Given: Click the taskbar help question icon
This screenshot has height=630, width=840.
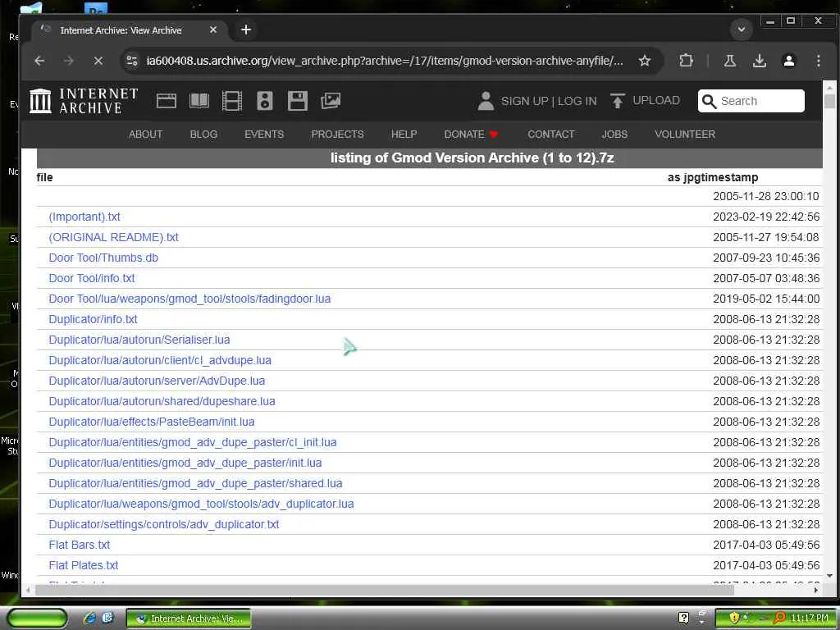Looking at the screenshot, I should tap(683, 619).
